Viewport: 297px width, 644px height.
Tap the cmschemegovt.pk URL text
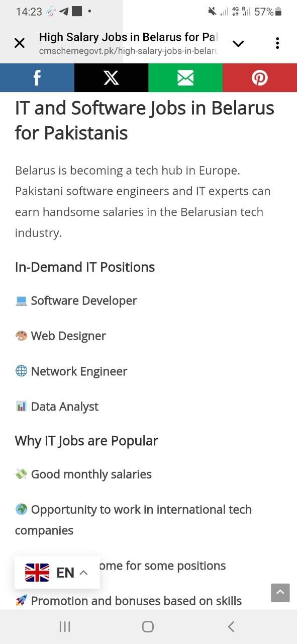point(128,51)
